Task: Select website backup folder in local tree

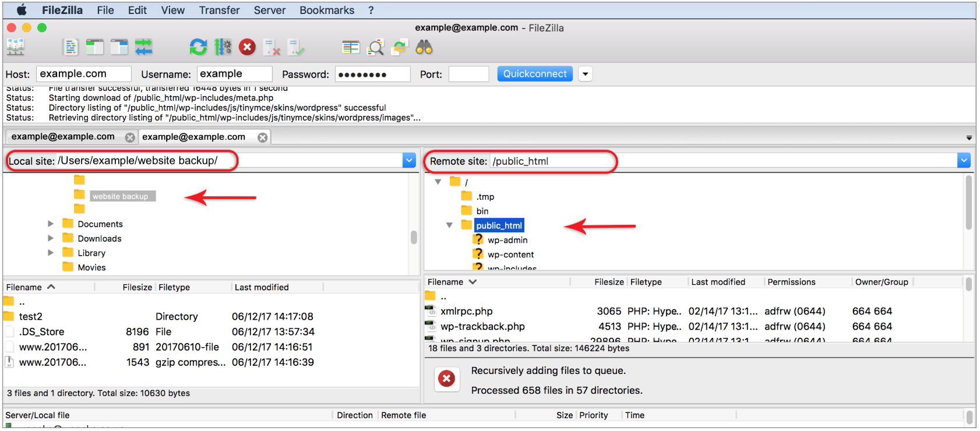Action: (123, 196)
